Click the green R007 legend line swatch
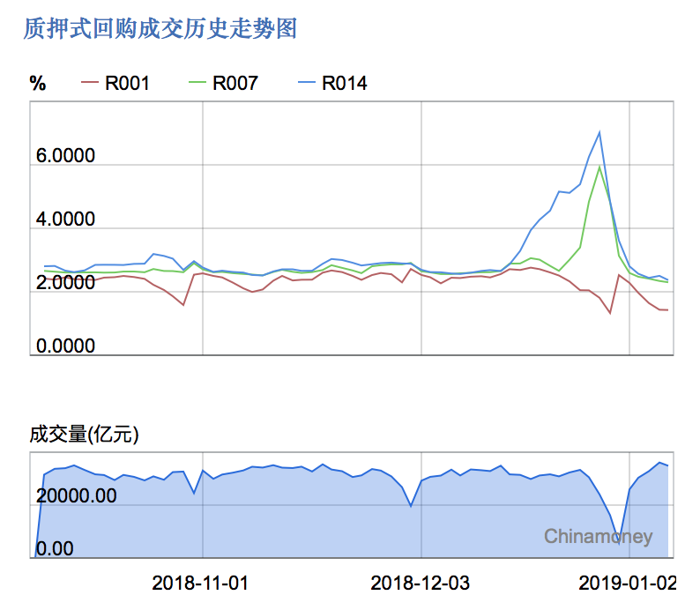Viewport: 700px width, 610px height. pos(197,82)
